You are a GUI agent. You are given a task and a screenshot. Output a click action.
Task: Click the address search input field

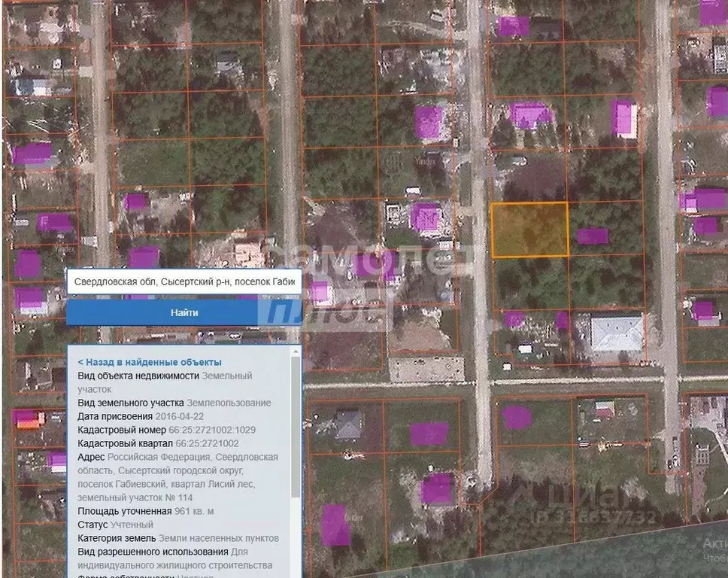coord(184,281)
